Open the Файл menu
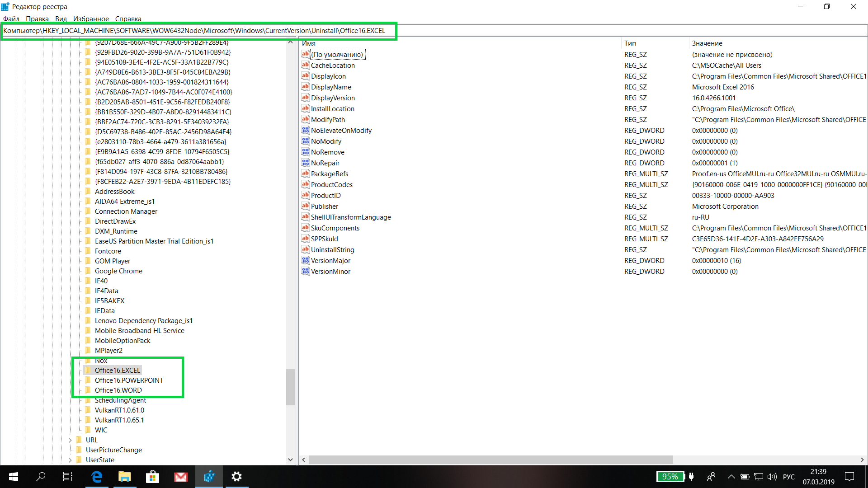Image resolution: width=868 pixels, height=488 pixels. pyautogui.click(x=11, y=19)
